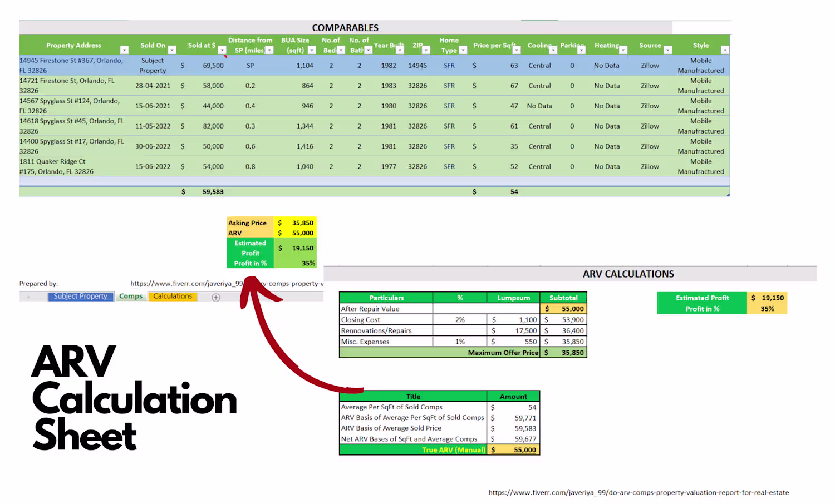Viewport: 835px width, 504px height.
Task: Select the Asking Price 35,850 value cell
Action: click(296, 223)
